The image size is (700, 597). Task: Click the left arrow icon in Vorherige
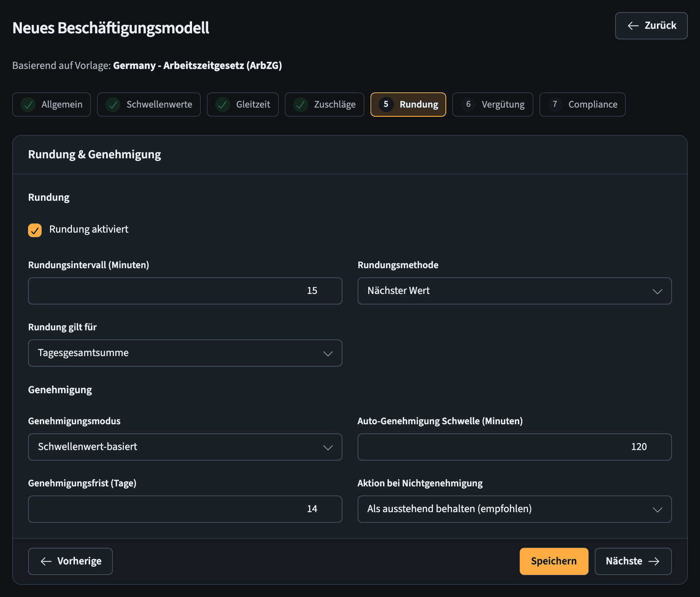point(46,562)
